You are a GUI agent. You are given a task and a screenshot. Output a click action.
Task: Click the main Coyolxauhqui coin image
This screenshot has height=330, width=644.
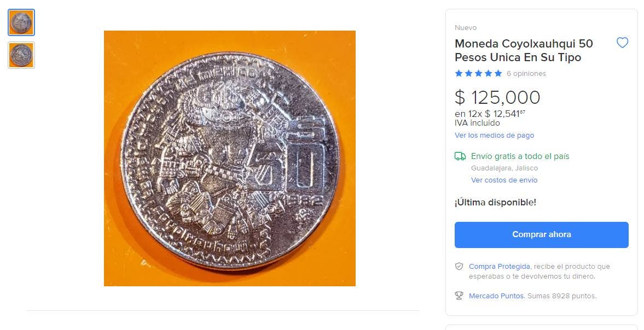pyautogui.click(x=230, y=158)
